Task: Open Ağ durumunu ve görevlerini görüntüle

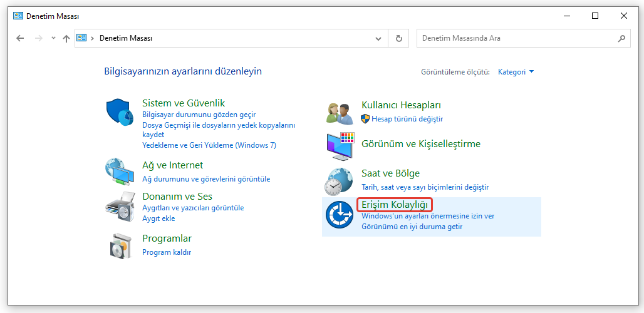Action: click(206, 179)
